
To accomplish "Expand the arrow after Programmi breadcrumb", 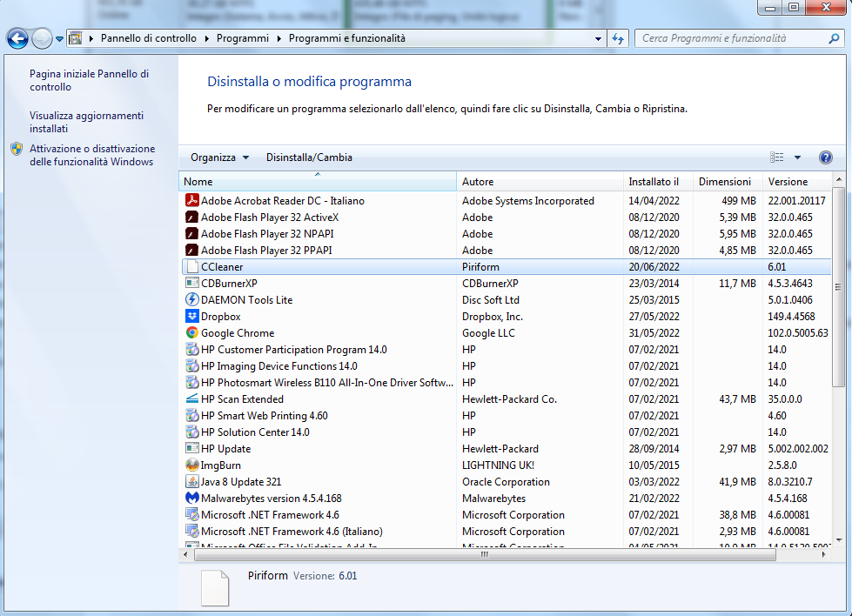I will point(278,38).
